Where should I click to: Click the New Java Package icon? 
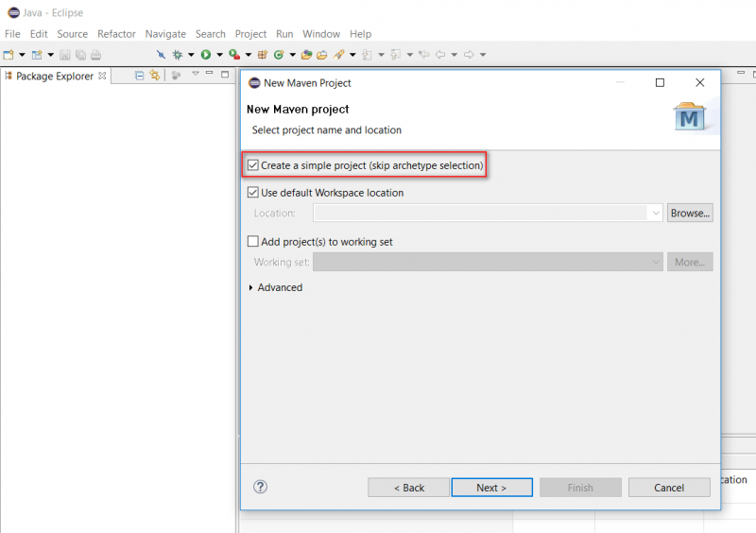click(263, 55)
